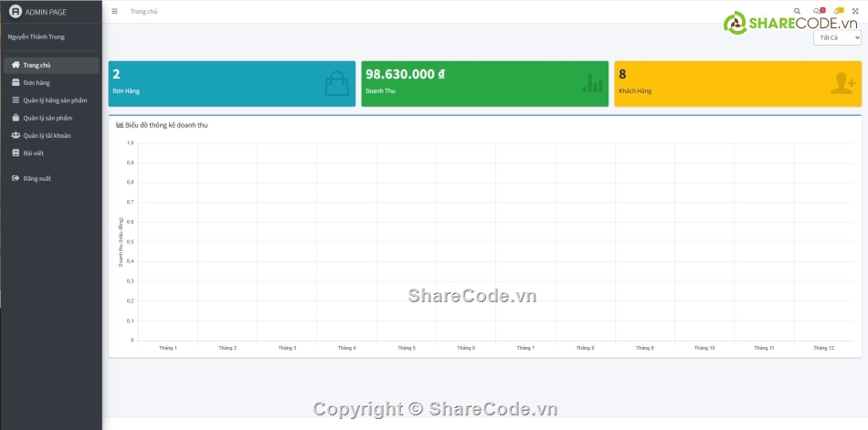868x430 pixels.
Task: Click the user name Nguyễn Thành Trung
Action: (36, 37)
